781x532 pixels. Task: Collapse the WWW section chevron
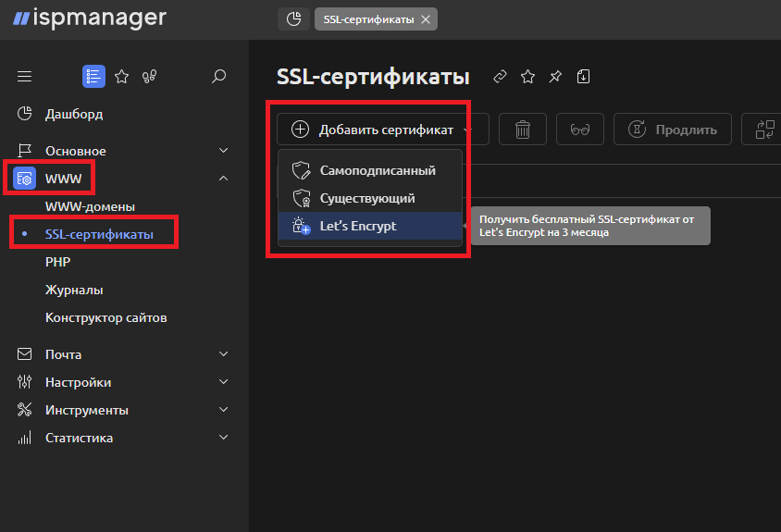(224, 179)
